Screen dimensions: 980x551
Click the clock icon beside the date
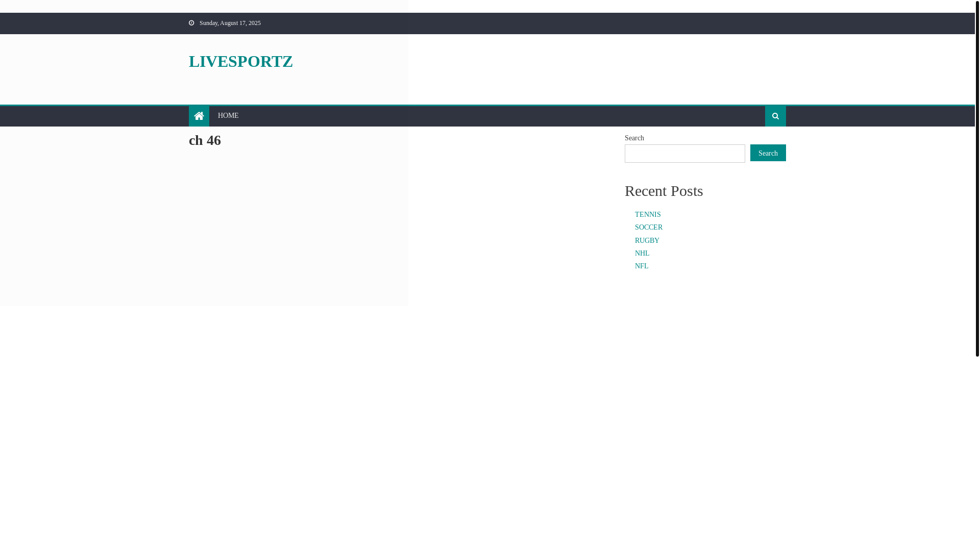(x=191, y=23)
